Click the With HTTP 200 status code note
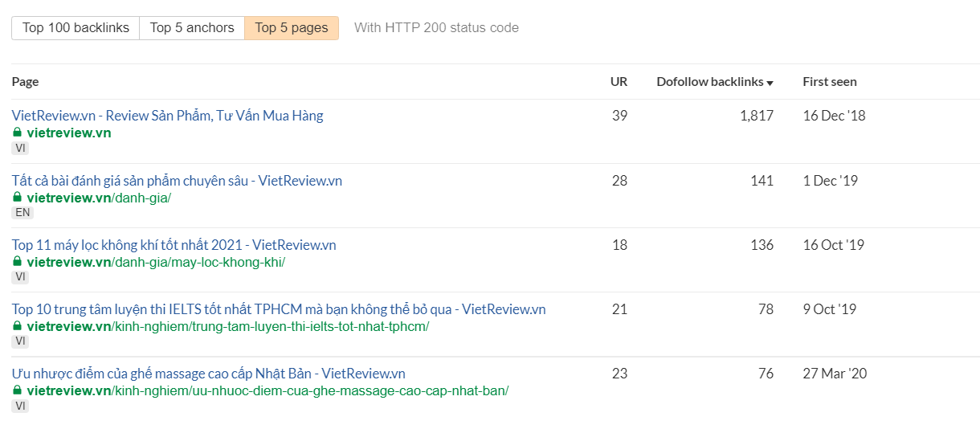980x429 pixels. coord(436,28)
